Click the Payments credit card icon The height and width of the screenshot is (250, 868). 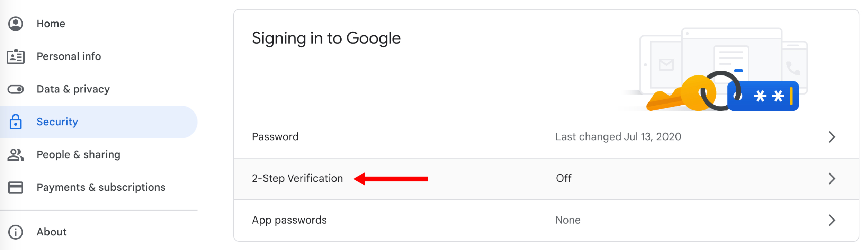coord(16,187)
